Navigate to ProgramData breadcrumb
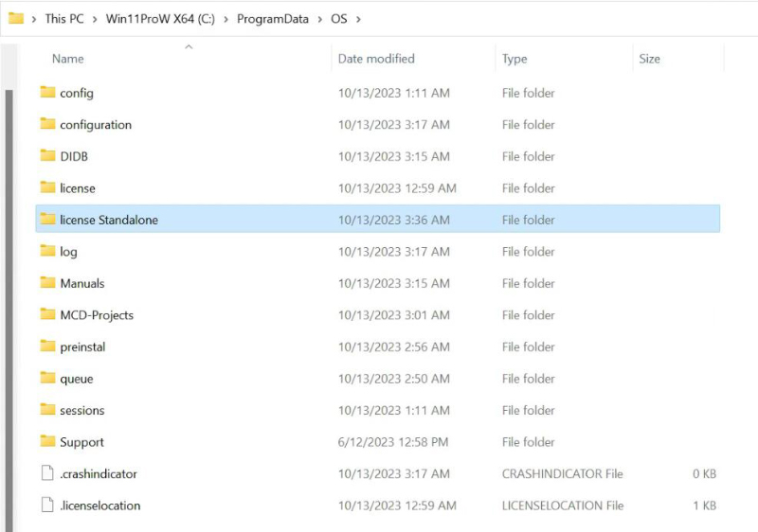The image size is (758, 532). [x=272, y=19]
